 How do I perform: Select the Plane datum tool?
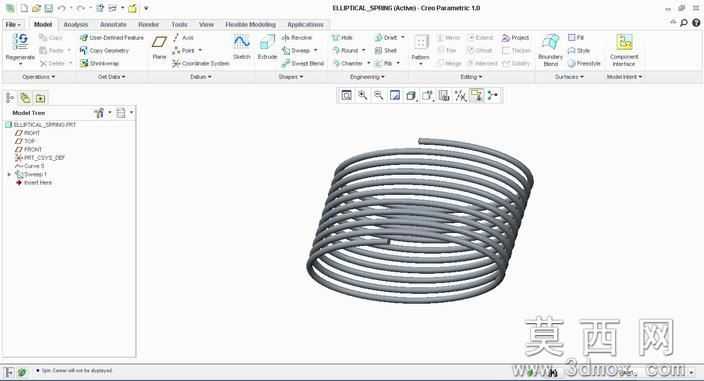pyautogui.click(x=159, y=47)
